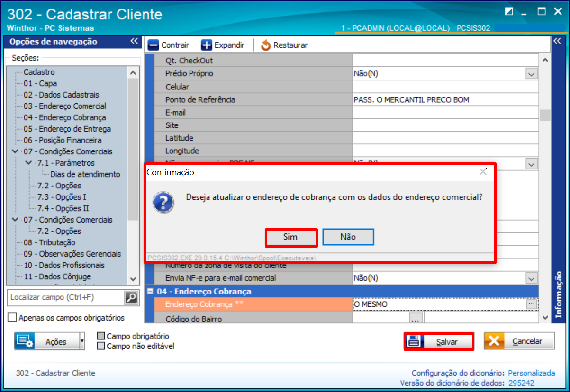
Task: Collapse the Informação side panel chevron
Action: [557, 41]
